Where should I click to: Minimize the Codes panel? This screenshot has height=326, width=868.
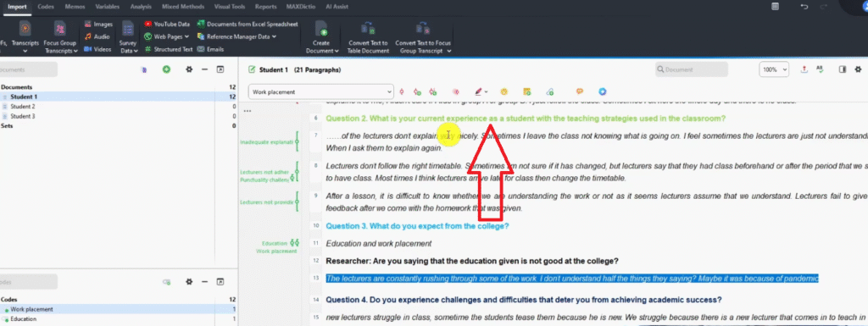[204, 282]
